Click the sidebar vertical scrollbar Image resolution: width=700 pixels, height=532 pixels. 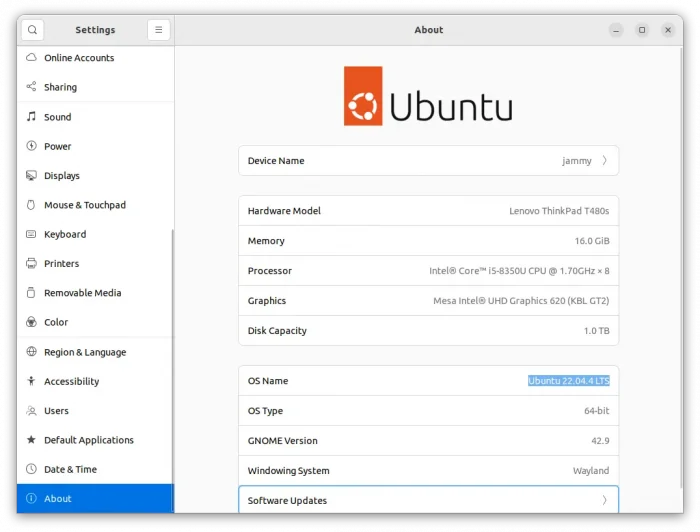pos(173,350)
